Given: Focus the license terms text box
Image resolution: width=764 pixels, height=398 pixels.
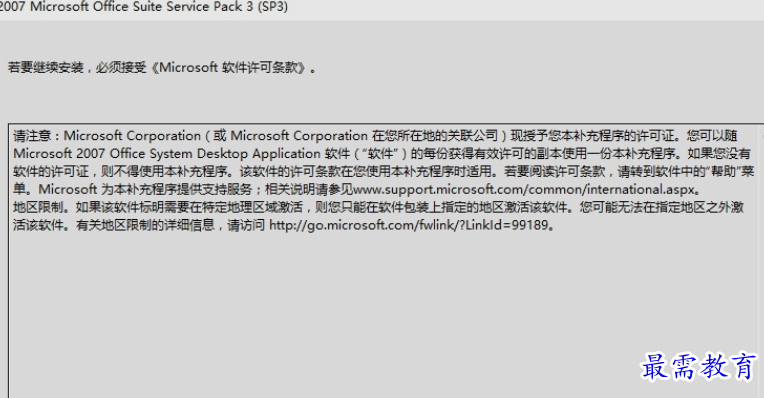Looking at the screenshot, I should 386,261.
